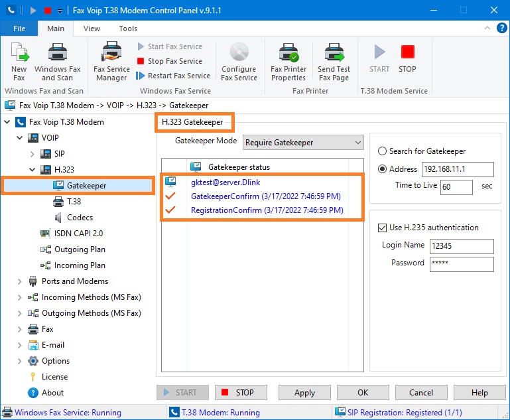Click Send Test Fax Page
This screenshot has height=420, width=510.
(334, 62)
